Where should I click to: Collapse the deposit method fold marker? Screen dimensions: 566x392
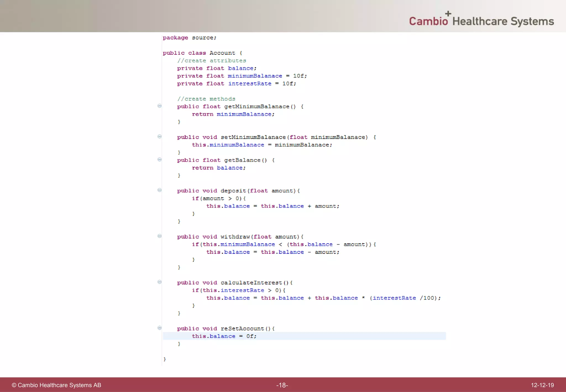(x=159, y=190)
